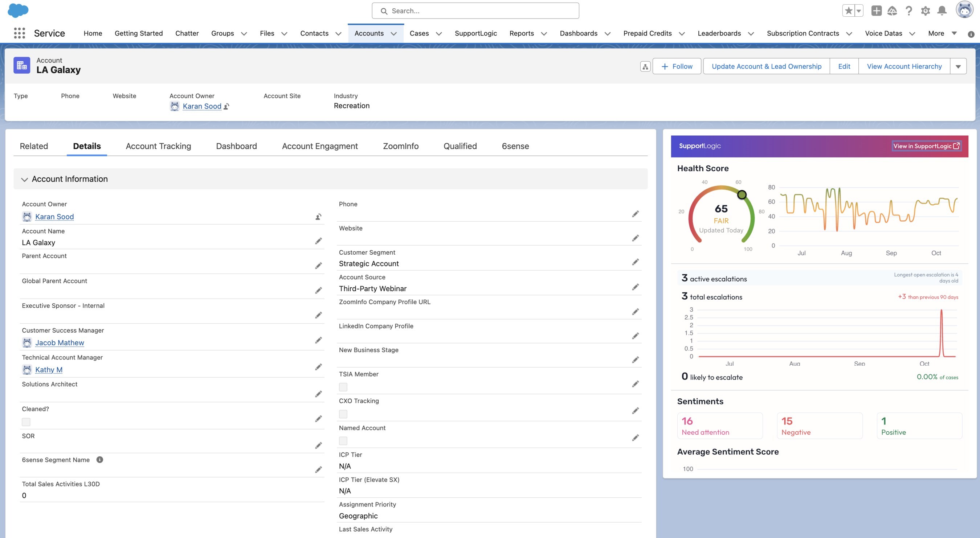Edit the Solutions Architect field

pyautogui.click(x=318, y=394)
